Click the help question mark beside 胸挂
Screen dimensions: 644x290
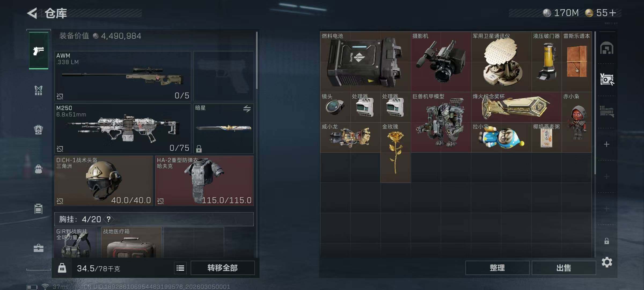point(109,219)
